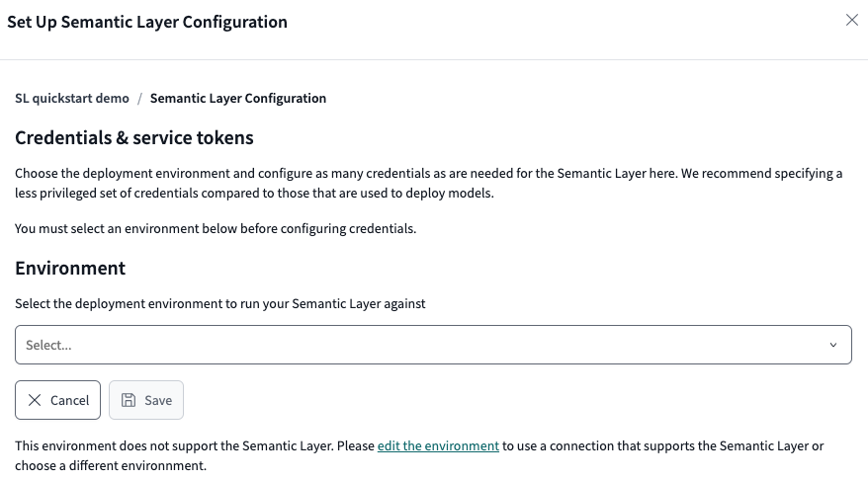The height and width of the screenshot is (480, 868).
Task: Click the 'Credentials & service tokens' heading
Action: tap(134, 138)
